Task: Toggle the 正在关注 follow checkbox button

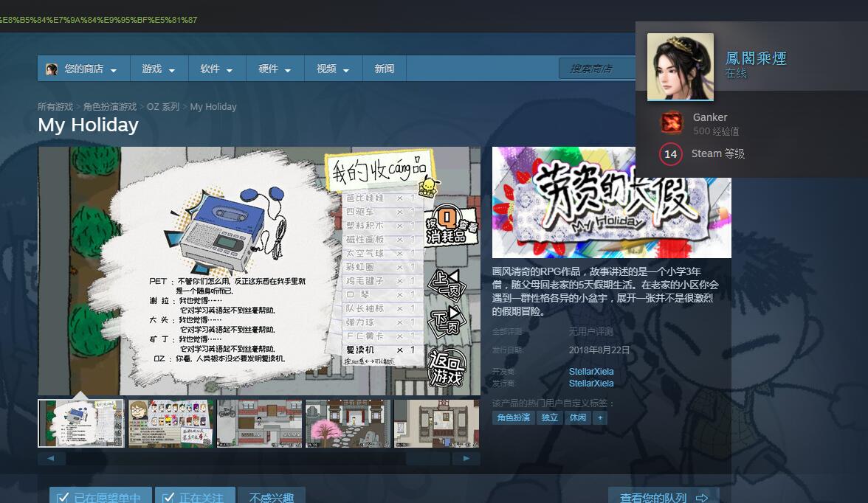Action: pos(195,496)
